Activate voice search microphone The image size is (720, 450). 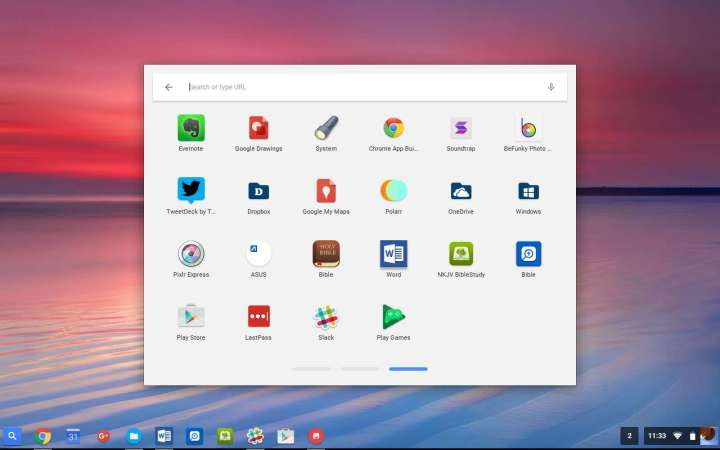point(551,87)
